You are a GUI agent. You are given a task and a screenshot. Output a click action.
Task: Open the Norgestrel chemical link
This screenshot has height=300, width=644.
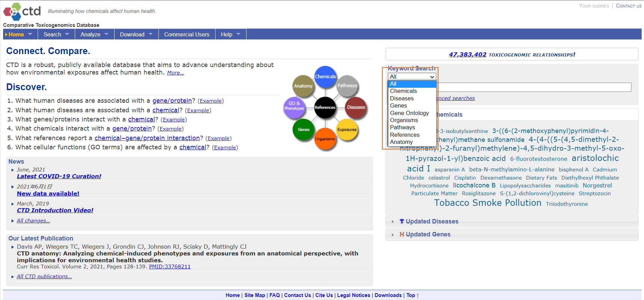(597, 186)
